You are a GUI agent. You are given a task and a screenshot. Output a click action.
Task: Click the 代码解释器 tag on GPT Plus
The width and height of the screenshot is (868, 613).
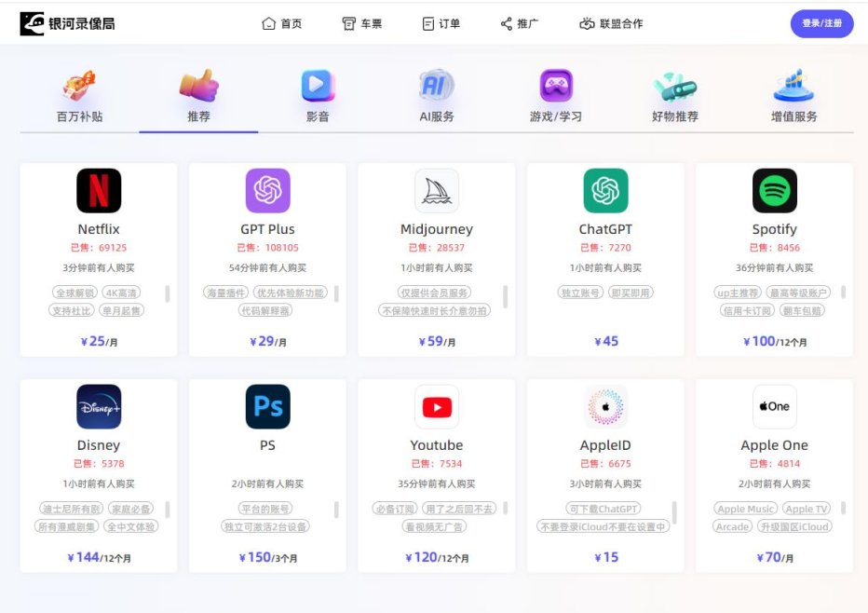[x=265, y=310]
